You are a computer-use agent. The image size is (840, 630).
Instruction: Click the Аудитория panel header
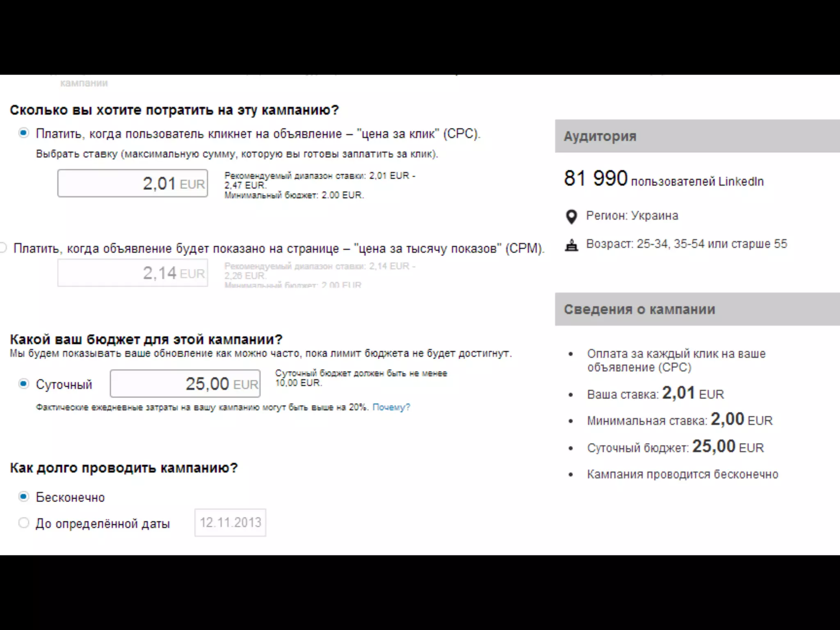point(697,136)
